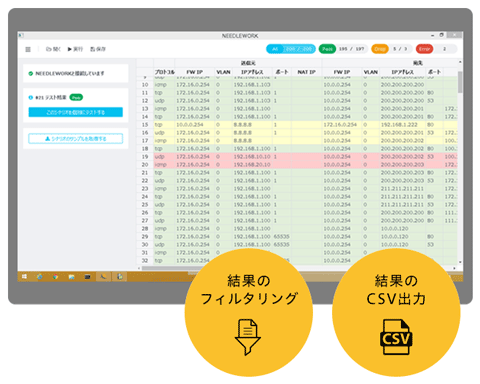
Task: Open the hamburger menu icon
Action: [x=28, y=49]
